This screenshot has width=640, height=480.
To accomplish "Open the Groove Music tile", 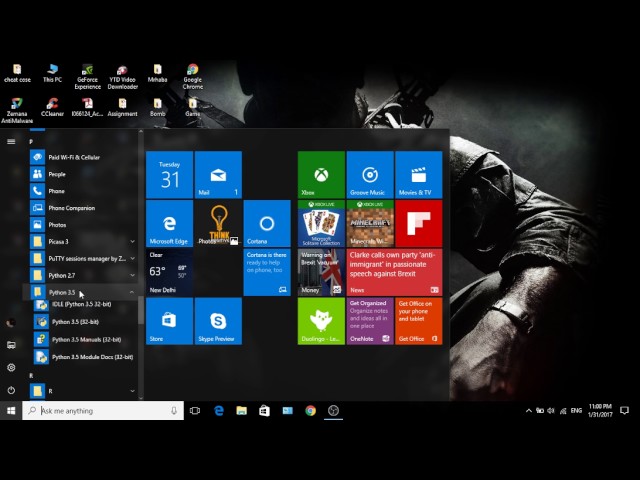I will pos(370,175).
